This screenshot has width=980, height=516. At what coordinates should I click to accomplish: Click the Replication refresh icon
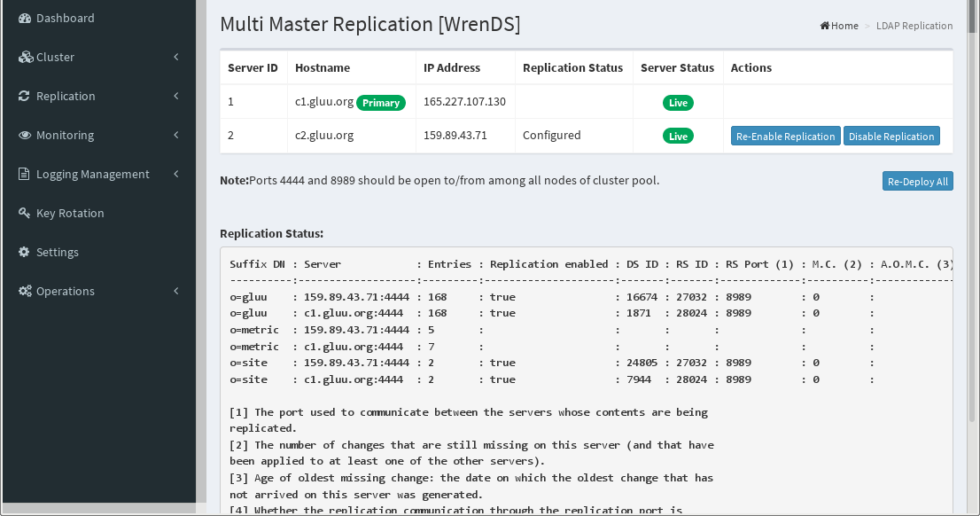(25, 96)
